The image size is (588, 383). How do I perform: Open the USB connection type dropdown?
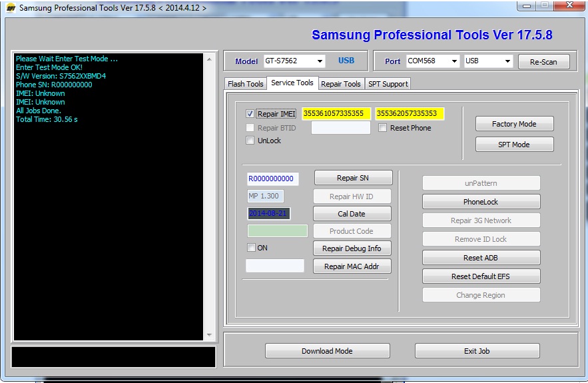[x=488, y=61]
